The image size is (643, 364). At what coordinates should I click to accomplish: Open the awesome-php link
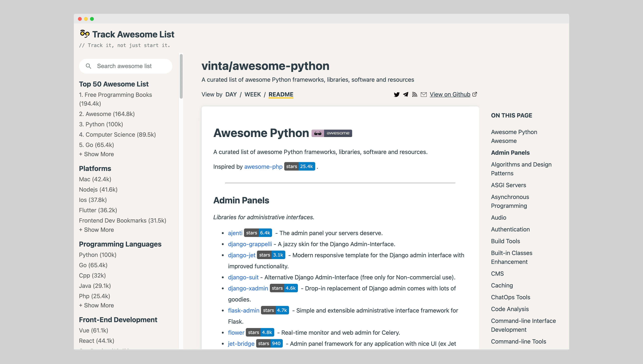(263, 167)
